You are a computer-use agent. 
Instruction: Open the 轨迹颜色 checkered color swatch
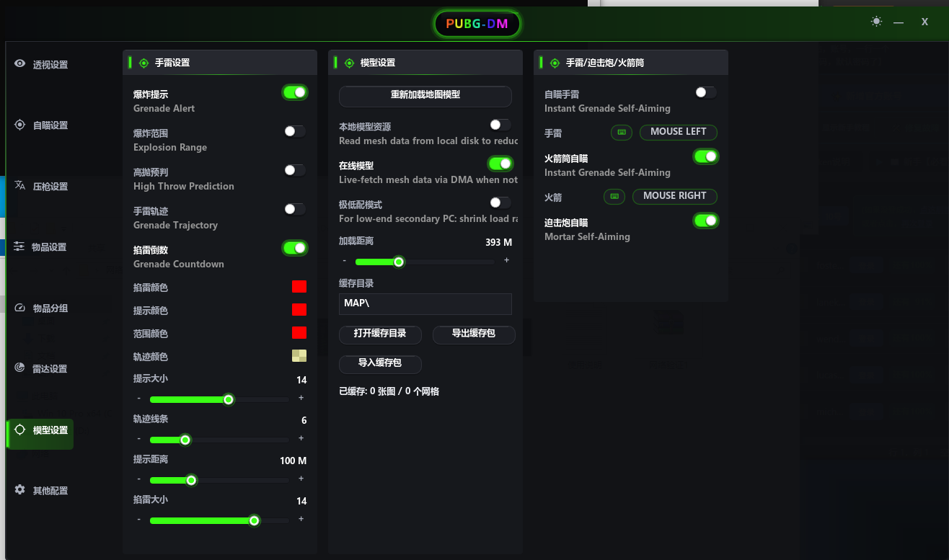click(299, 356)
